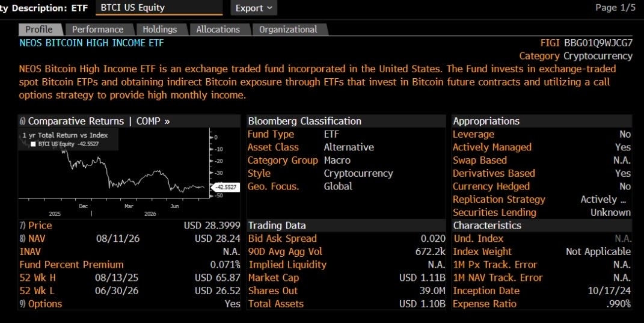Click the FIGI BBG01Q9WJCG7 identifier
Screen dimensions: 644x323
586,43
